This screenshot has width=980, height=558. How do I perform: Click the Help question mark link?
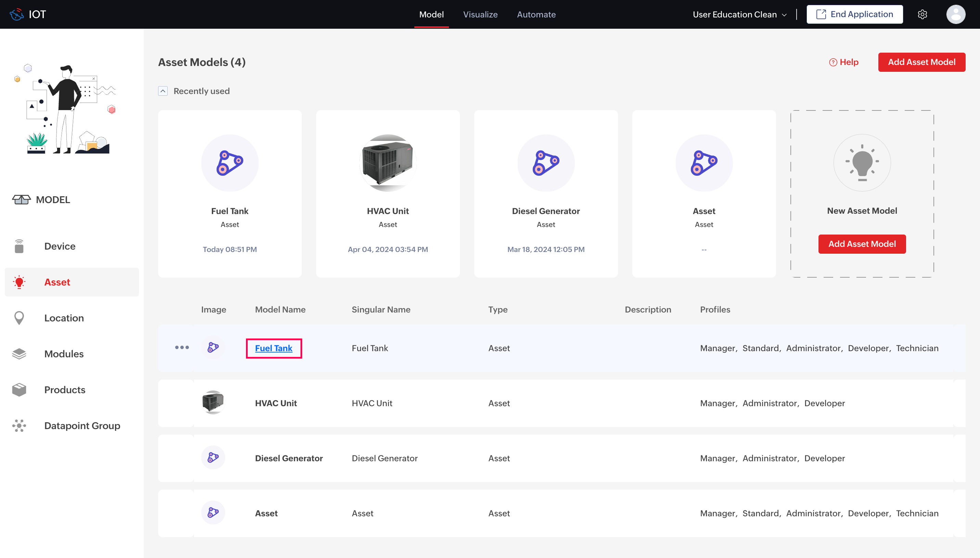point(843,62)
